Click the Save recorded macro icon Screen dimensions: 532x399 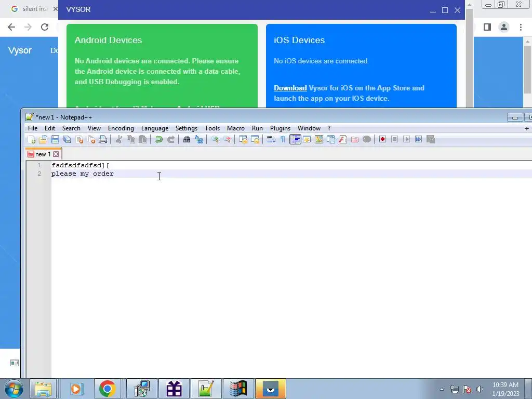click(x=431, y=139)
